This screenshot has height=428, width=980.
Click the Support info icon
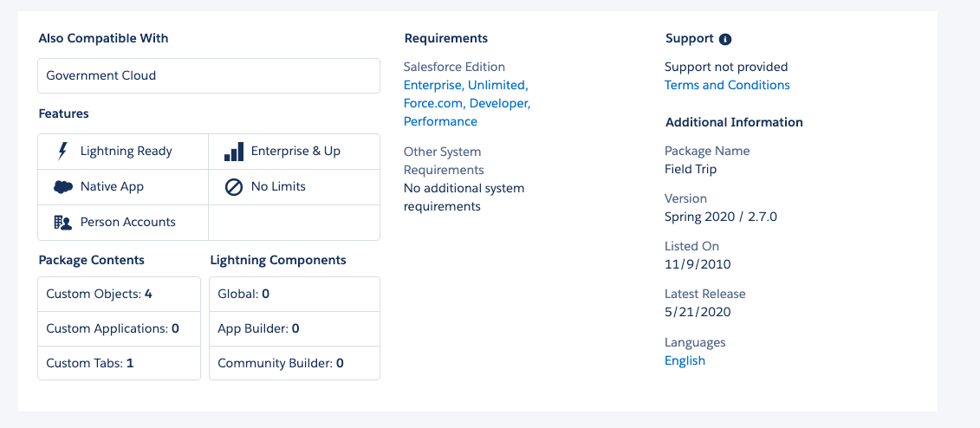(x=725, y=39)
